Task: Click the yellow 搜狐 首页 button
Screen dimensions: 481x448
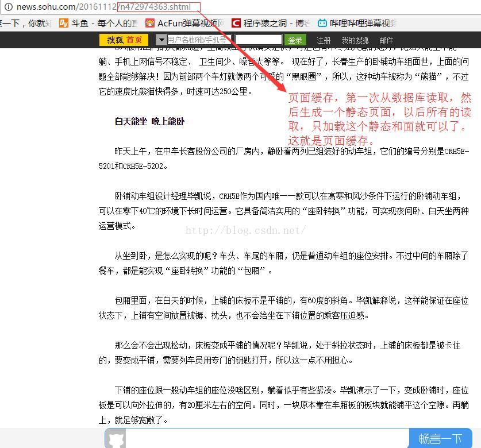Action: click(x=124, y=40)
